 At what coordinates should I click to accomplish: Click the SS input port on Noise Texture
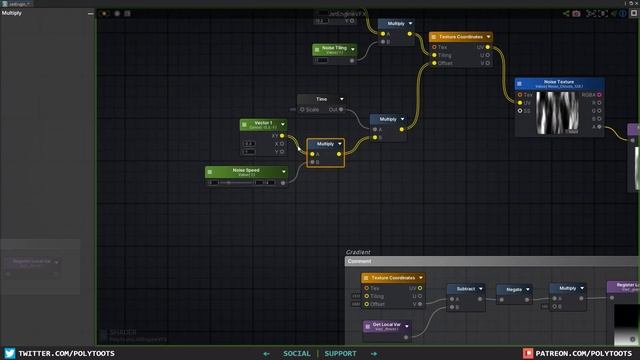click(x=520, y=111)
